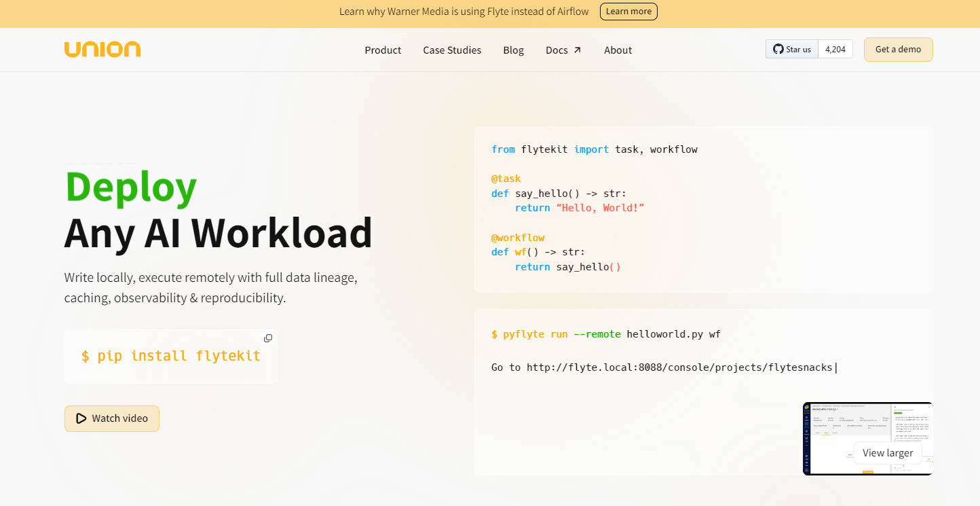Click the 4,204 GitHub star count
The width and height of the screenshot is (980, 506).
pos(835,50)
